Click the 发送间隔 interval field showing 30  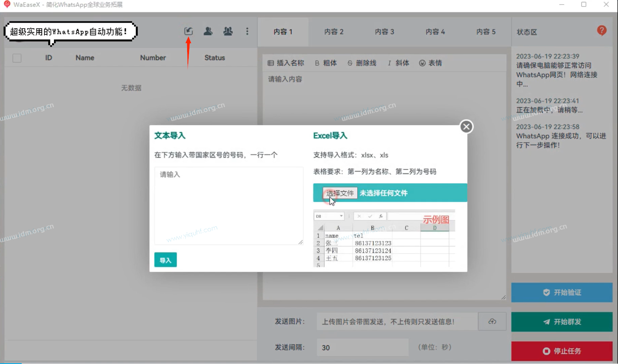click(x=362, y=348)
